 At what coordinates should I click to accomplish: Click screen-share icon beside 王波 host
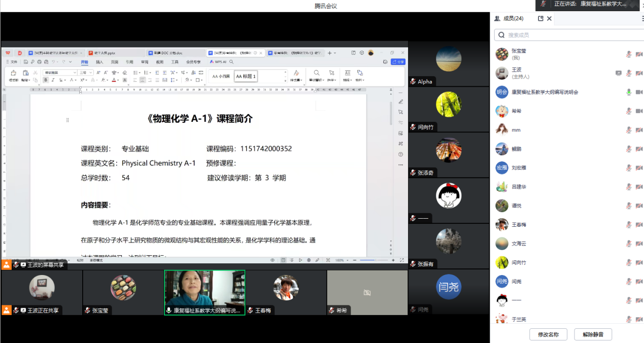[x=618, y=73]
